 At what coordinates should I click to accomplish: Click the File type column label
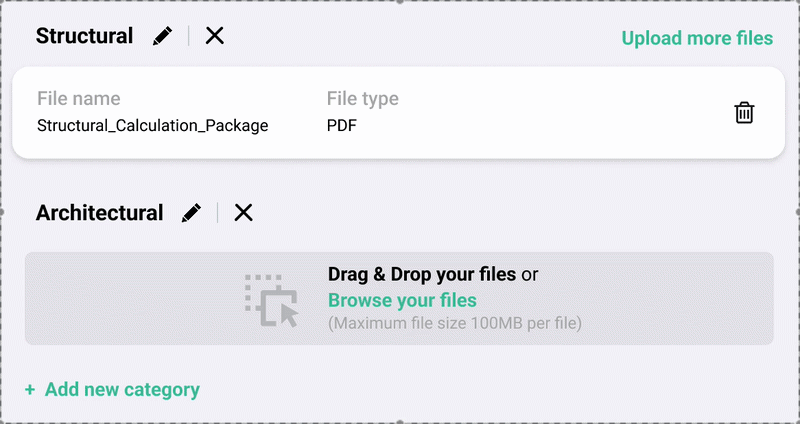(x=362, y=99)
